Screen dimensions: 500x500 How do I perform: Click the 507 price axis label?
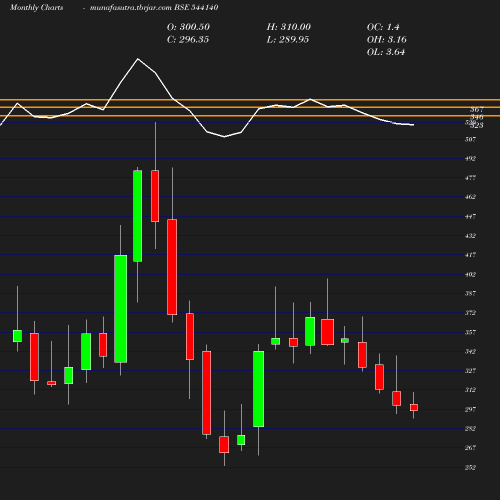click(x=470, y=139)
